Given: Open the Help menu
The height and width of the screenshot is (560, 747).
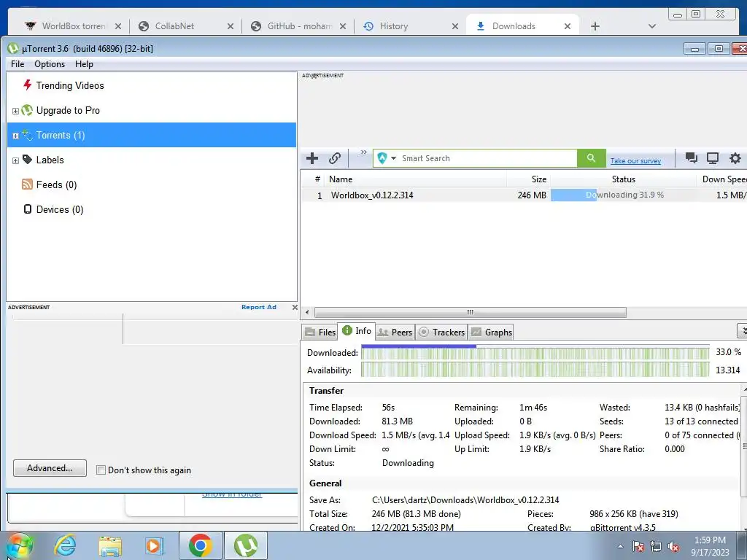Looking at the screenshot, I should click(x=84, y=64).
